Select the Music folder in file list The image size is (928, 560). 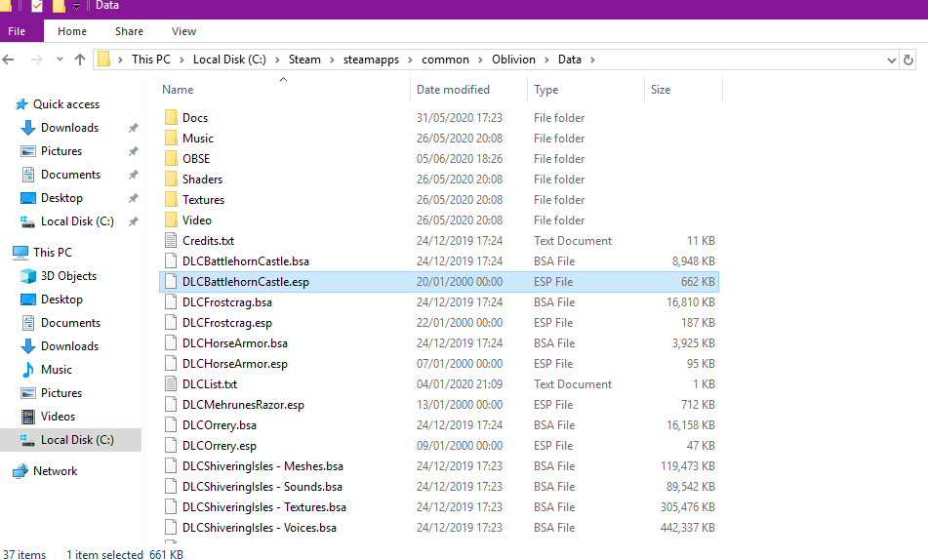tap(198, 139)
